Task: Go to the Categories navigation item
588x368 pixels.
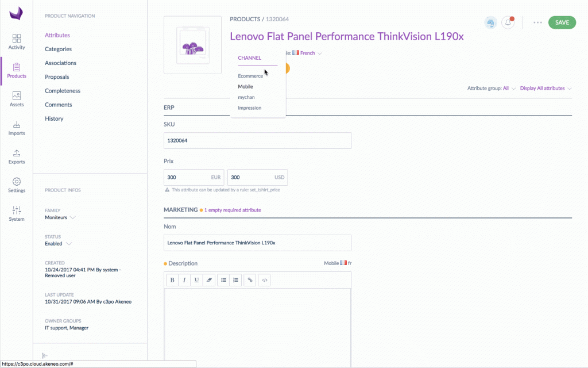Action: click(58, 49)
